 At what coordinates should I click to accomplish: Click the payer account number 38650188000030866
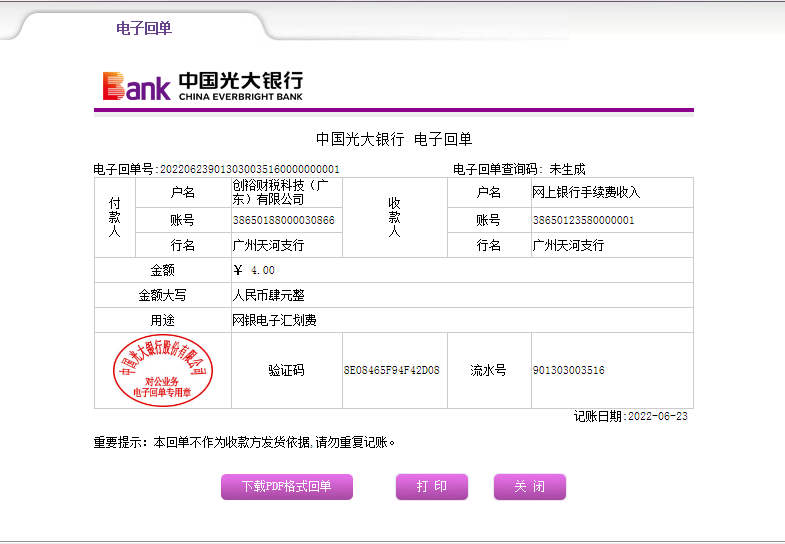coord(283,220)
